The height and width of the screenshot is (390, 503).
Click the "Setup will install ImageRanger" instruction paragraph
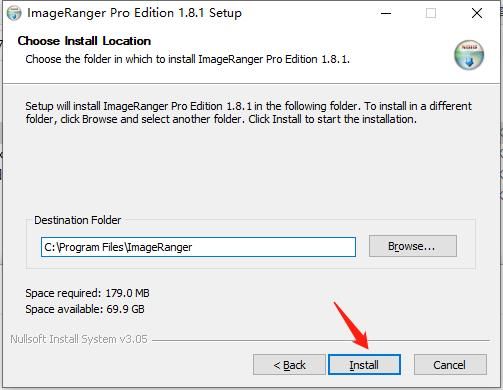pyautogui.click(x=248, y=112)
